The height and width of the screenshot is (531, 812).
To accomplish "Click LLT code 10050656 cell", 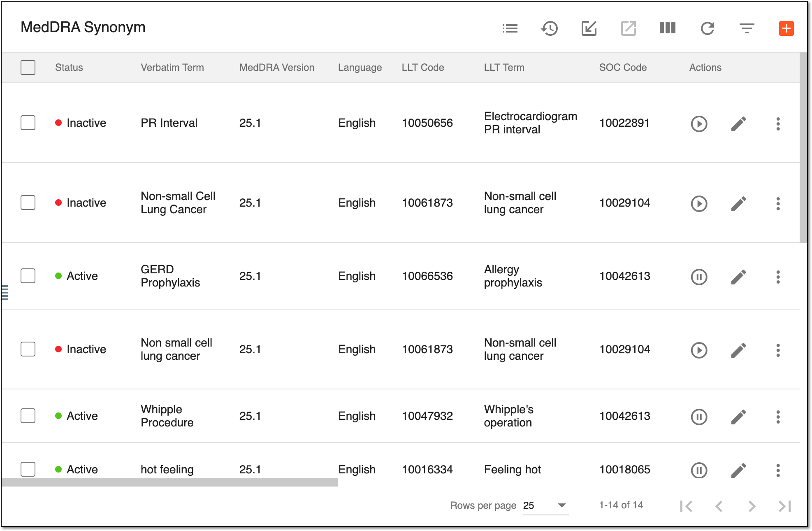I will (427, 123).
